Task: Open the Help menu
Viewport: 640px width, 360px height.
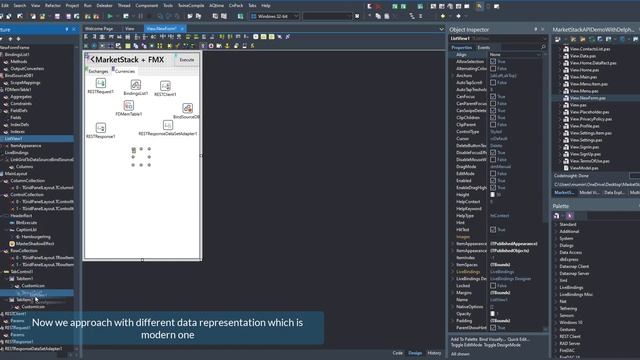Action: pos(266,6)
